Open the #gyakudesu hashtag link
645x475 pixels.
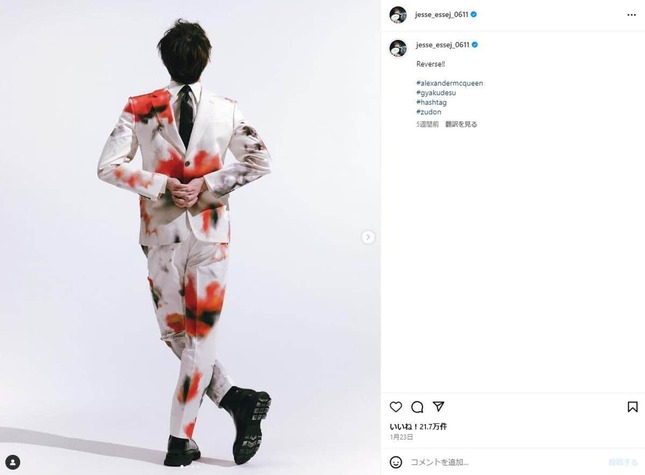click(436, 93)
